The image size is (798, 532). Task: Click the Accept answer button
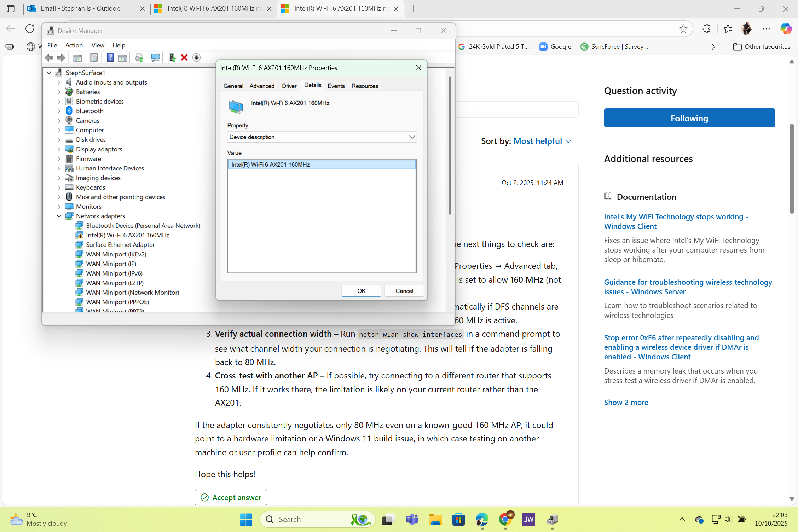coord(231,497)
